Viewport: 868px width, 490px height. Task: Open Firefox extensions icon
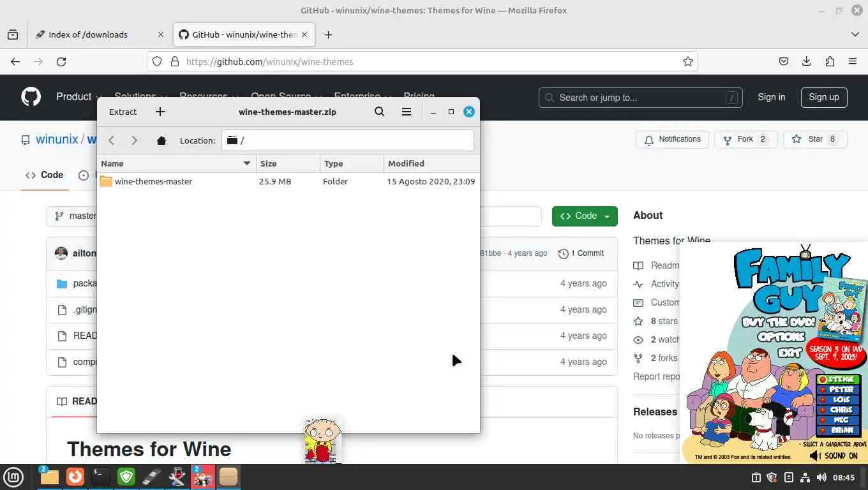click(830, 62)
